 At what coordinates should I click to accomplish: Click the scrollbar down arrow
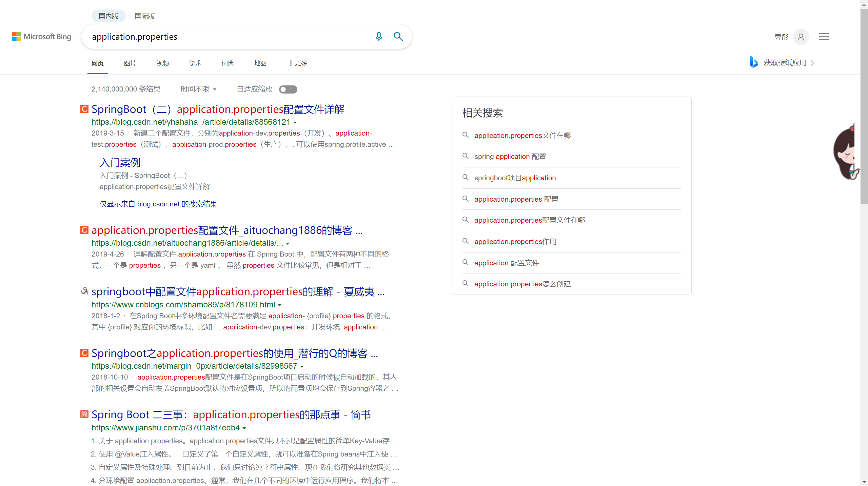(x=864, y=482)
